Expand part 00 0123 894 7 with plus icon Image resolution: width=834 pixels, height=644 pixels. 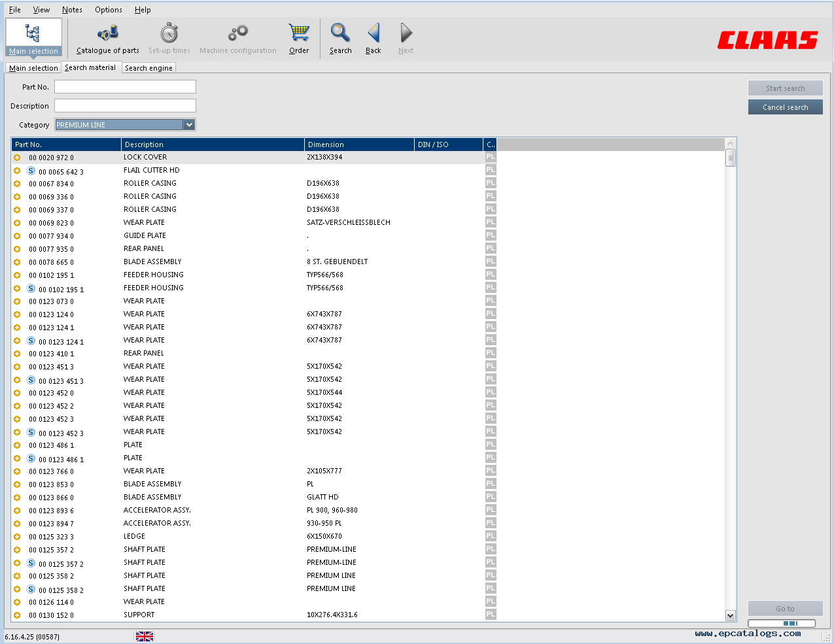coord(17,524)
